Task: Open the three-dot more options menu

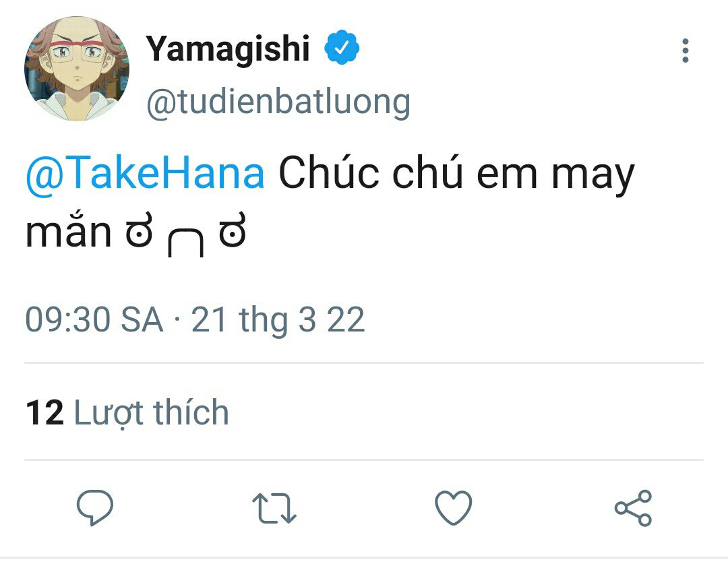Action: pyautogui.click(x=685, y=51)
